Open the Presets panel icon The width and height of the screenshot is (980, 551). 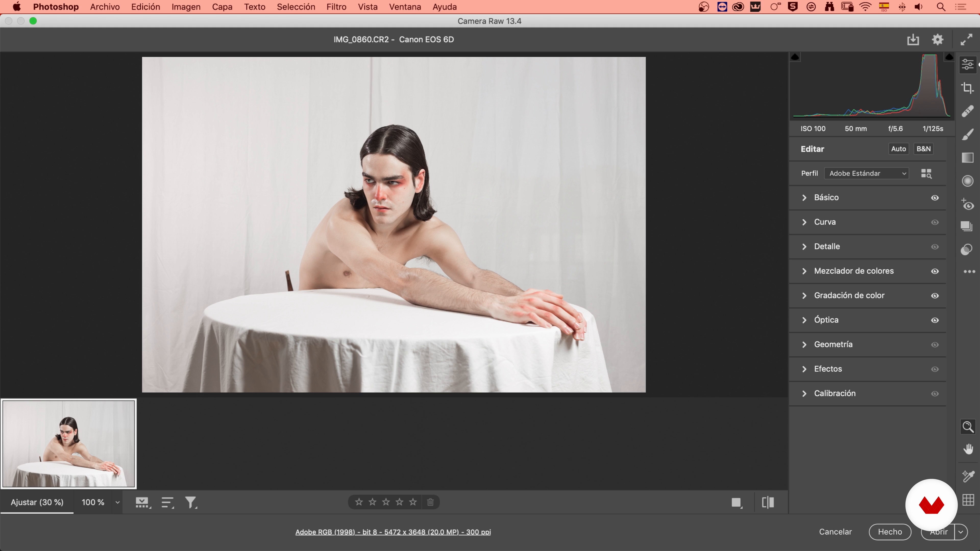(967, 249)
